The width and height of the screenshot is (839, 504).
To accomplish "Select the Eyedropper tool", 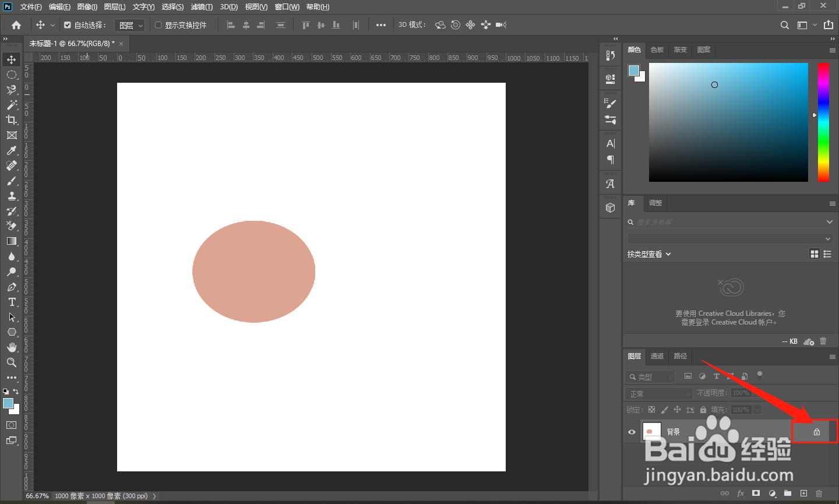I will click(12, 150).
